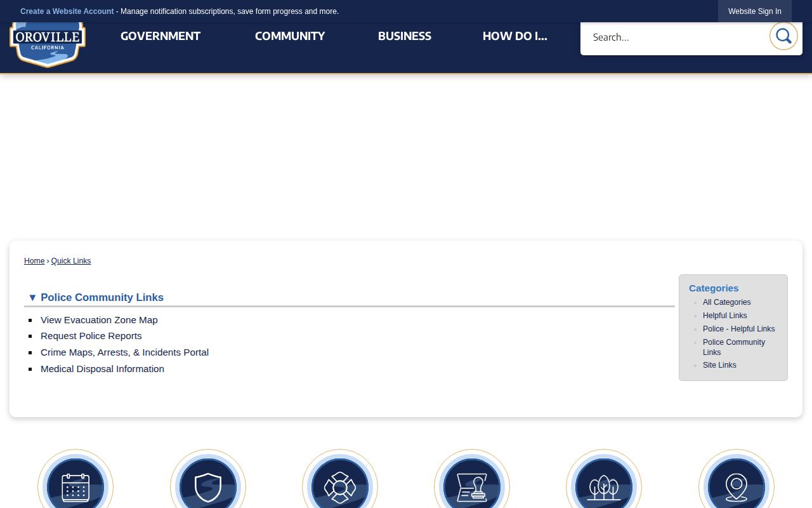Click the search magnifier icon

(783, 36)
